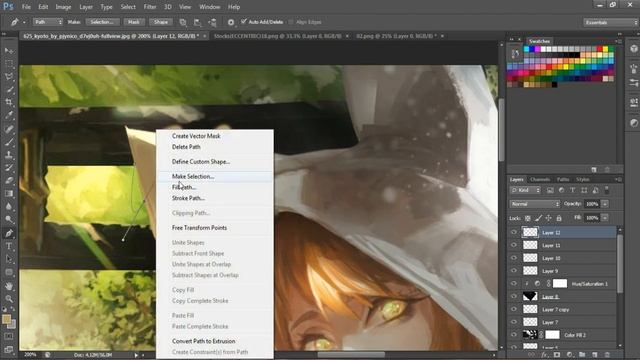The height and width of the screenshot is (360, 640).
Task: Click the Lock transparent pixels icon
Action: [528, 218]
